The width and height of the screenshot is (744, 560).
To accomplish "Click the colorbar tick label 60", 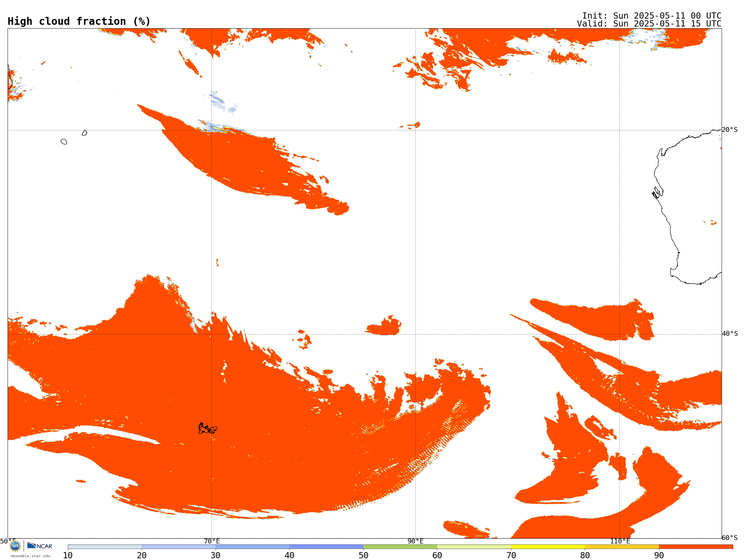I will click(437, 556).
